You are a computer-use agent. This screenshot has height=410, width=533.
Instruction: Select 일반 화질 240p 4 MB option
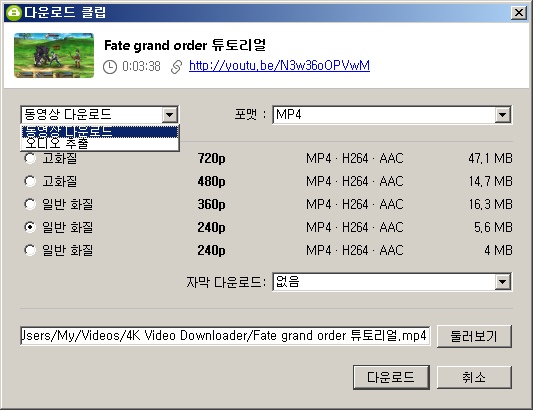(30, 250)
